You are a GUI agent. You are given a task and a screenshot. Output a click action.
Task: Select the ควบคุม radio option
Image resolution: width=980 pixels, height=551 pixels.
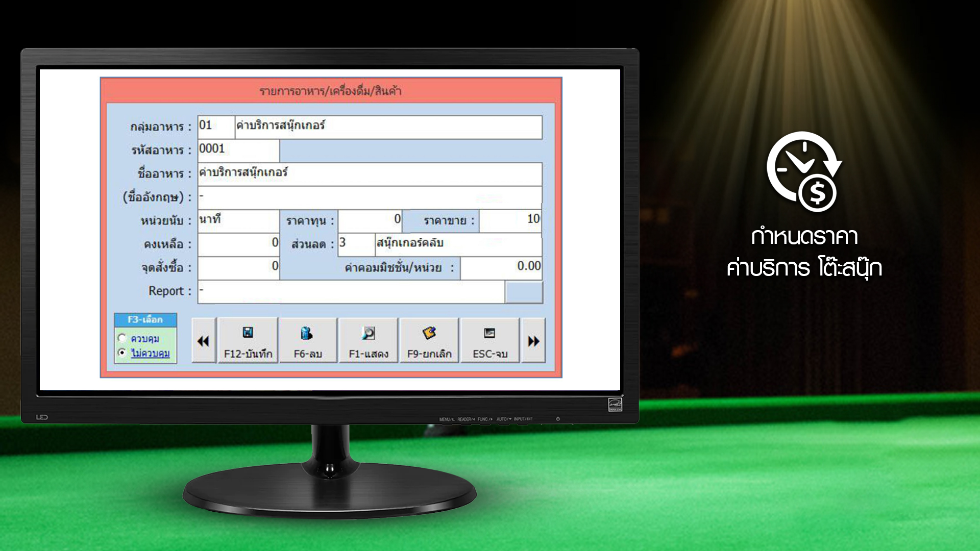[122, 338]
